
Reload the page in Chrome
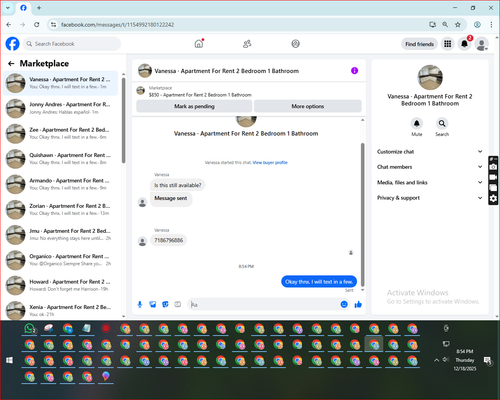click(37, 25)
